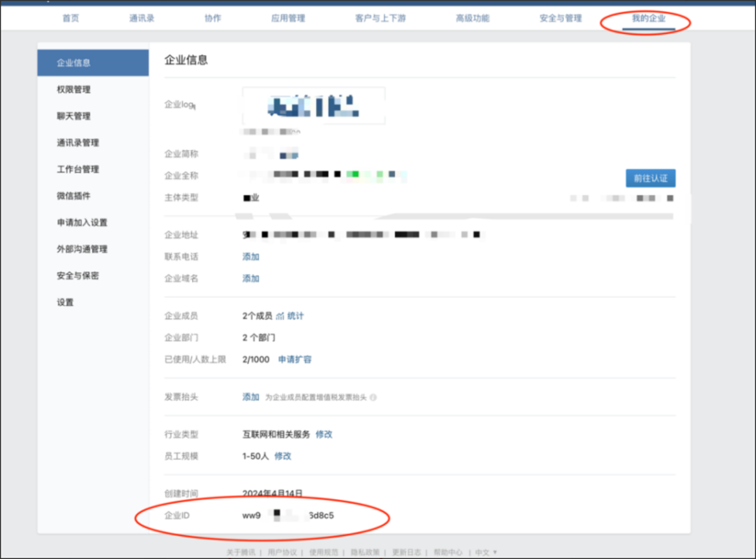The width and height of the screenshot is (756, 559).
Task: Click the 2024年4月14日 creation date
Action: 273,493
